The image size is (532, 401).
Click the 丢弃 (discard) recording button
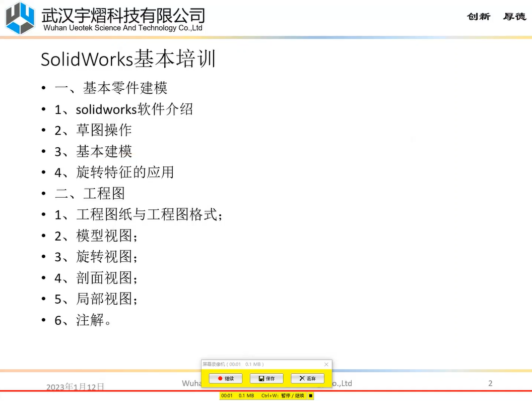(x=307, y=378)
